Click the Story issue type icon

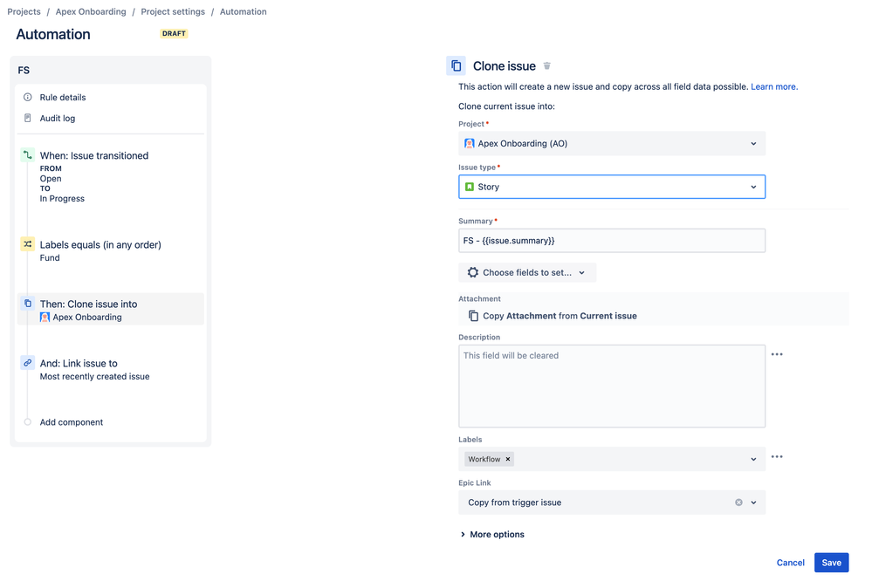pos(470,187)
